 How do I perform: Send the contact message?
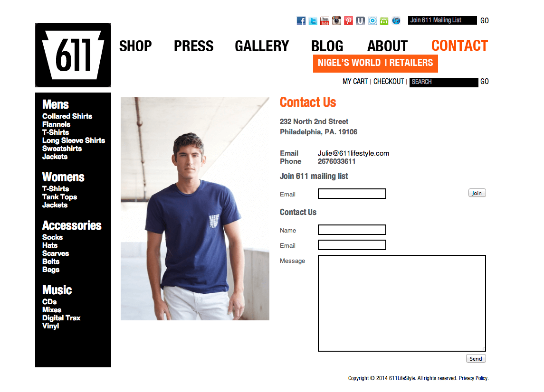[x=476, y=359]
